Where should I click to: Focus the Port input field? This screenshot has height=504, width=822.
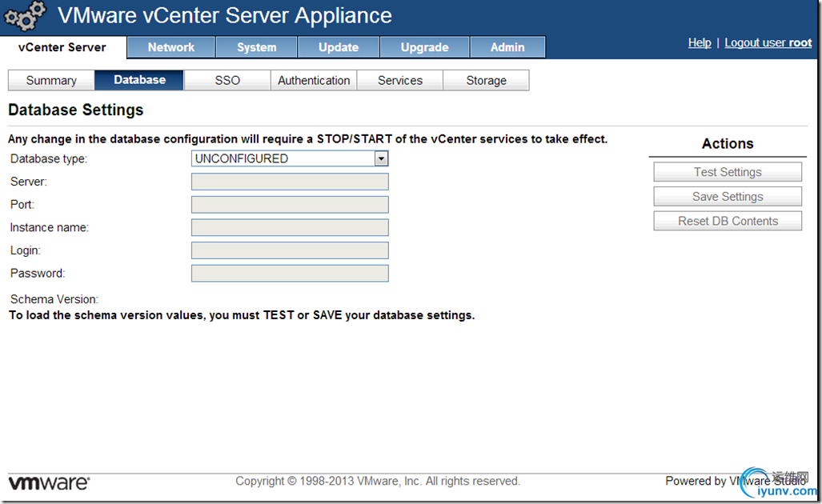coord(290,204)
